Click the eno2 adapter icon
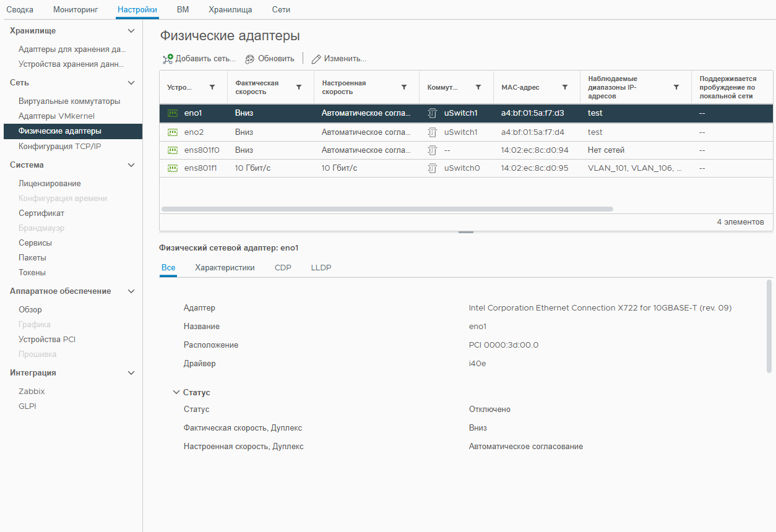The width and height of the screenshot is (776, 532). point(173,132)
